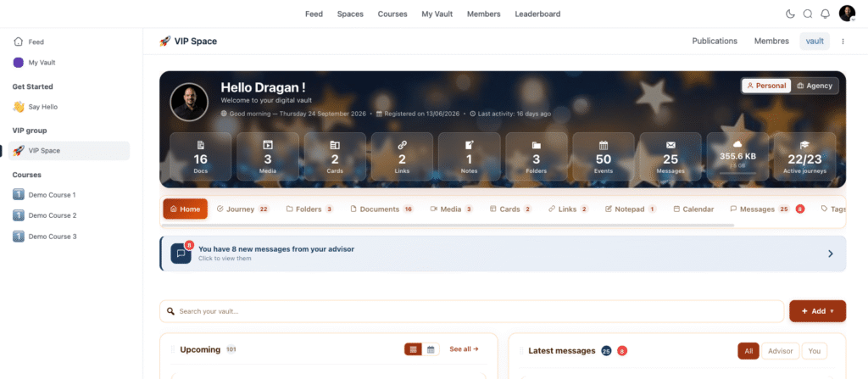Select the vault tab
This screenshot has height=379, width=868.
815,41
